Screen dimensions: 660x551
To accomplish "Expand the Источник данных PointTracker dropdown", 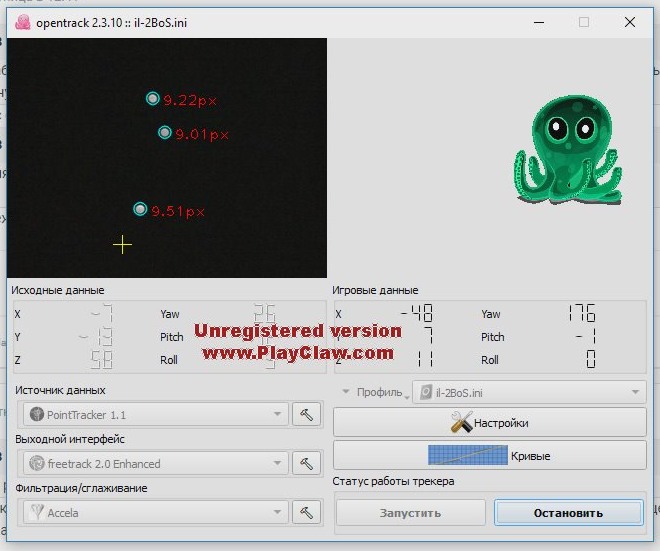I will pyautogui.click(x=156, y=415).
